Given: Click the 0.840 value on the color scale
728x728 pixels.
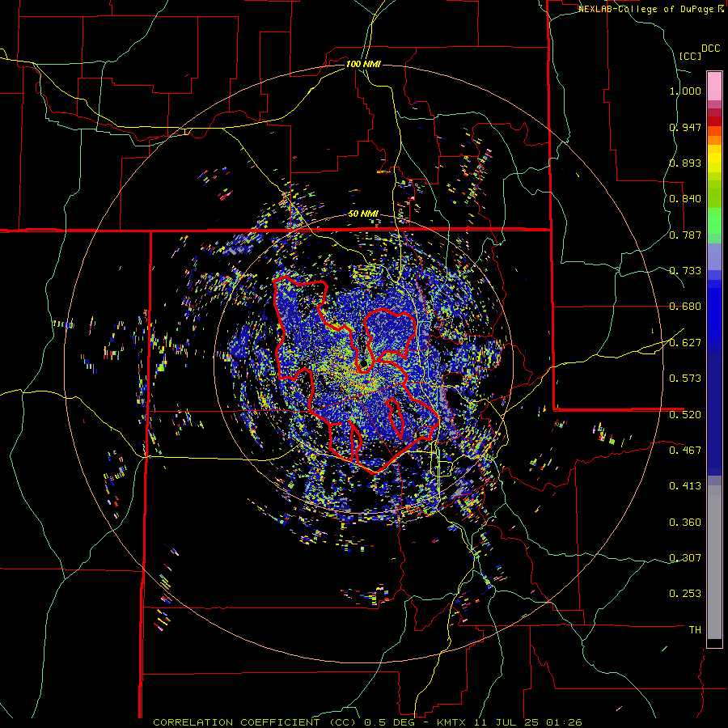Looking at the screenshot, I should [x=685, y=199].
